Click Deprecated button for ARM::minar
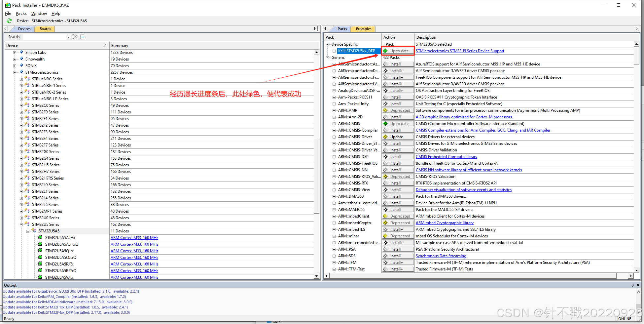The height and width of the screenshot is (324, 644). click(398, 236)
